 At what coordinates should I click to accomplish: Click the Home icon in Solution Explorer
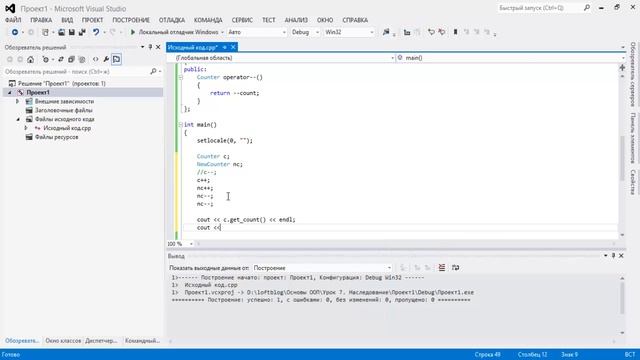pyautogui.click(x=31, y=60)
